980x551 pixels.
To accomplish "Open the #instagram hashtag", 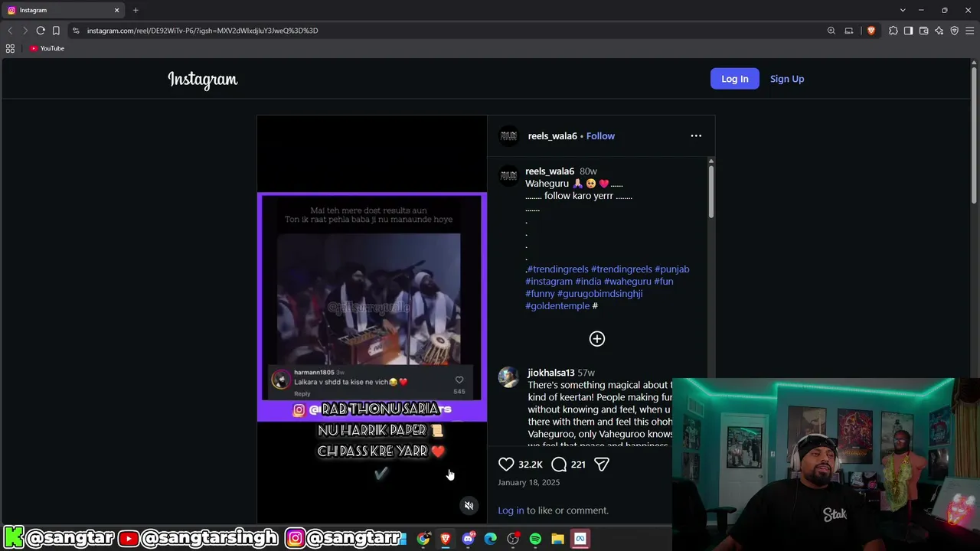I will pyautogui.click(x=549, y=282).
